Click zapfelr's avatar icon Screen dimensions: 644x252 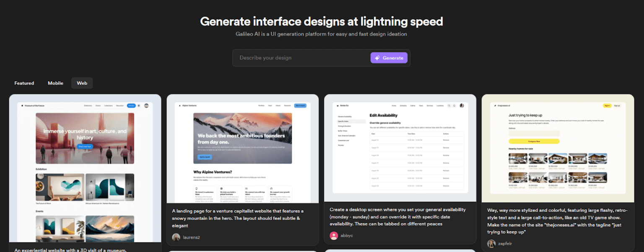(x=491, y=243)
